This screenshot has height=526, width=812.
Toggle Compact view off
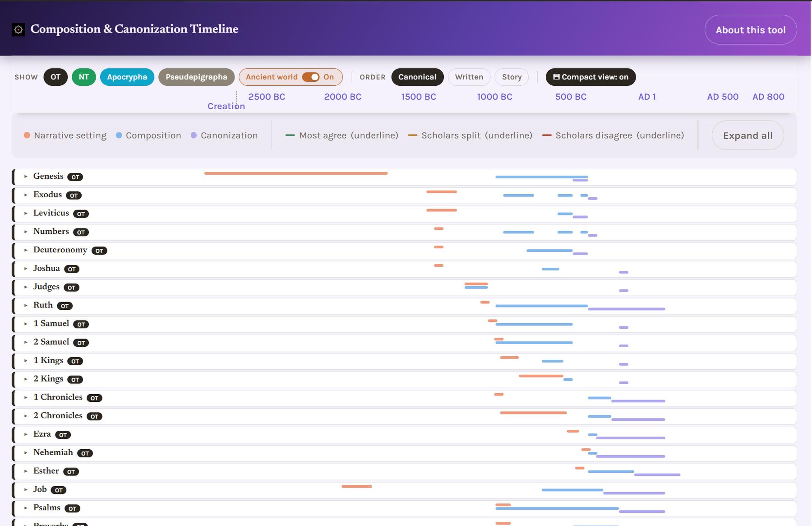591,77
